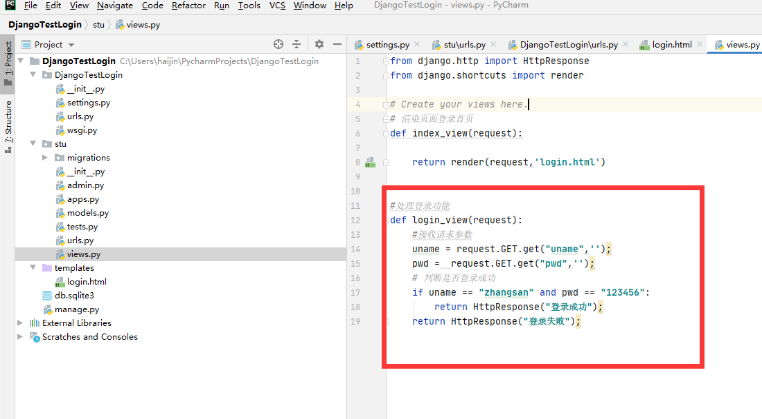This screenshot has width=762, height=419.
Task: Click the collapse all icon in Project panel
Action: [x=296, y=44]
